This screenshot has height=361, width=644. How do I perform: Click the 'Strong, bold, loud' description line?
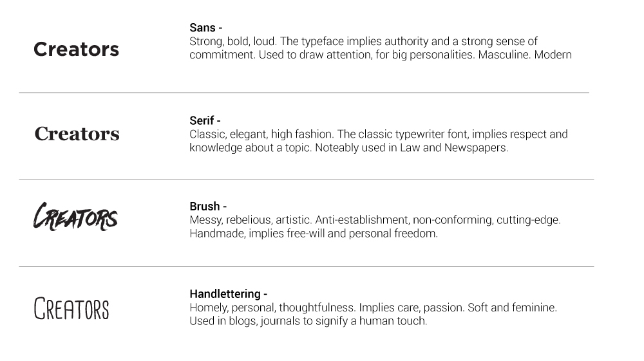[x=363, y=41]
